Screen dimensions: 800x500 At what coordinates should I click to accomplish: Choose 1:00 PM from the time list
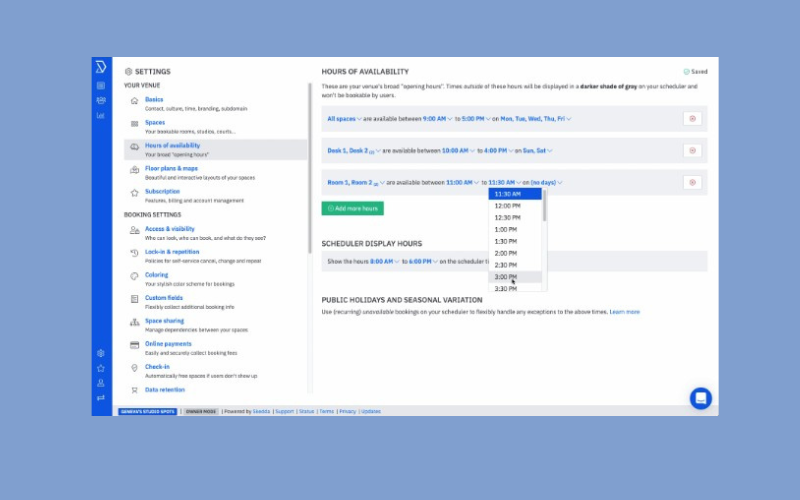515,229
